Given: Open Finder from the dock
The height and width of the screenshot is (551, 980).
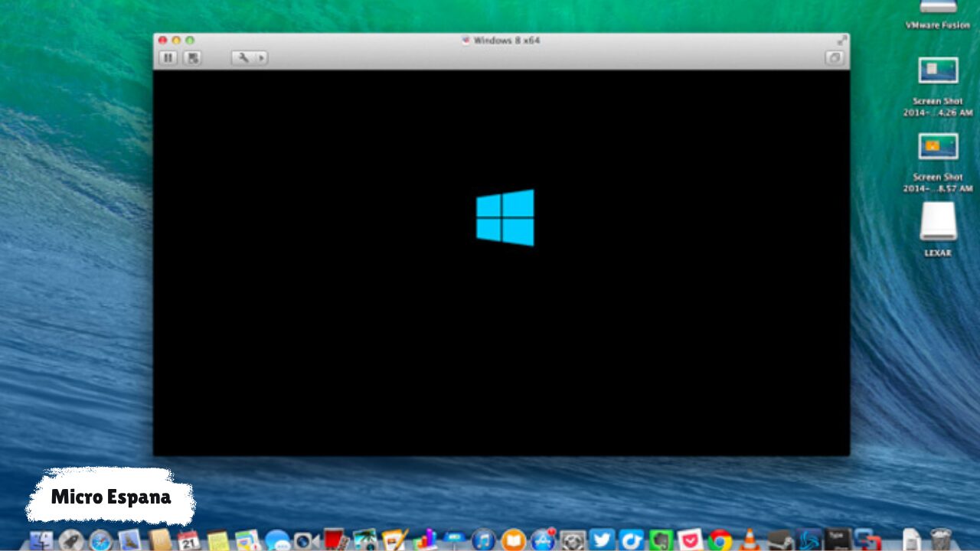Looking at the screenshot, I should point(41,540).
